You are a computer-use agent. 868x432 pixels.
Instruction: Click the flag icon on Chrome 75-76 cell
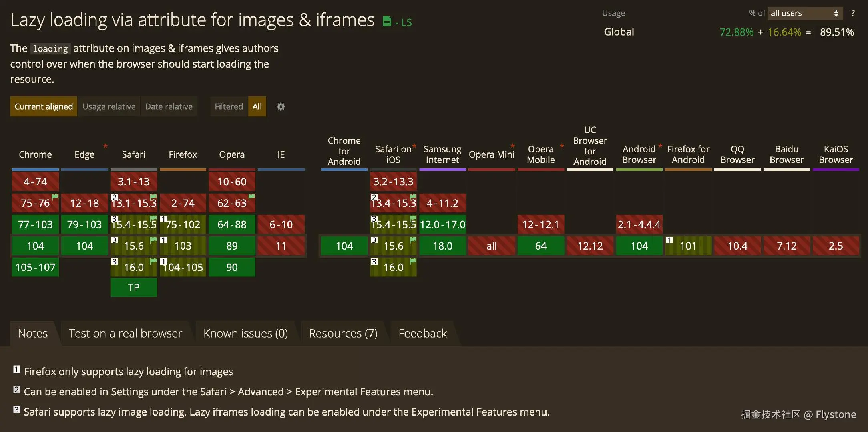coord(55,196)
